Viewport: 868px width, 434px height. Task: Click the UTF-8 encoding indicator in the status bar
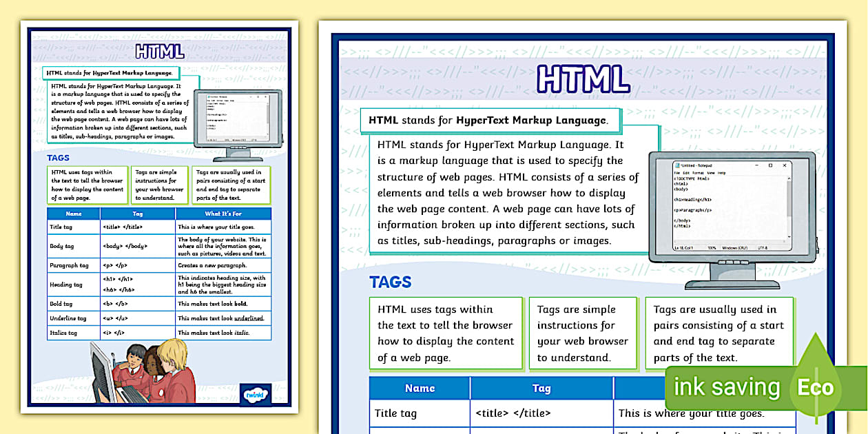[x=762, y=247]
